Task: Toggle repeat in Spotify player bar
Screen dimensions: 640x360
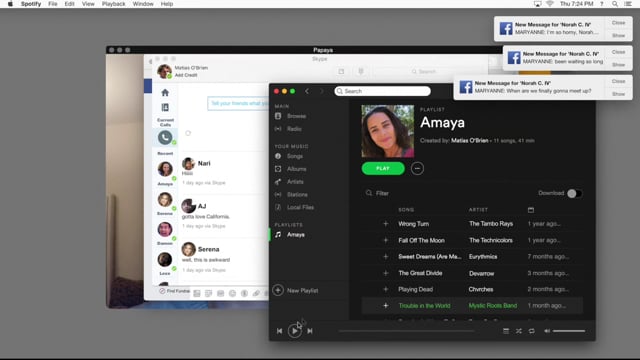Action: 531,331
